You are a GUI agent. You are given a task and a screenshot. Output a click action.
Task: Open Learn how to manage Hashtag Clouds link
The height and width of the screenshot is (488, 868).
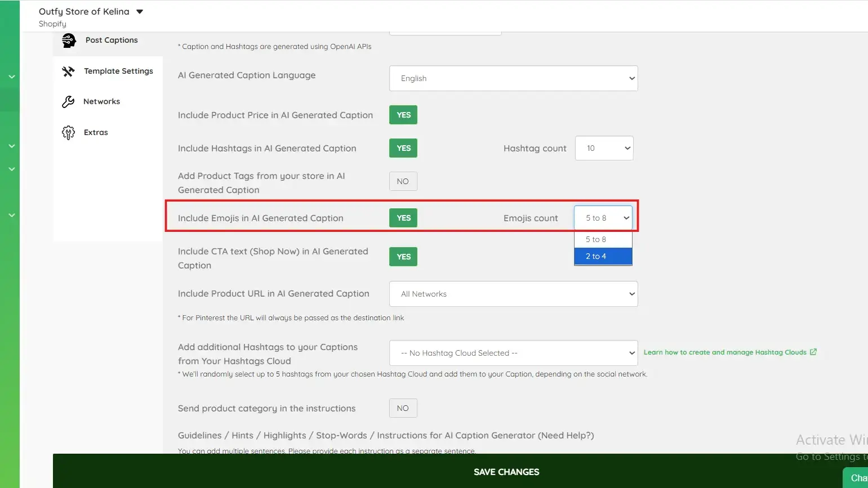pyautogui.click(x=725, y=352)
